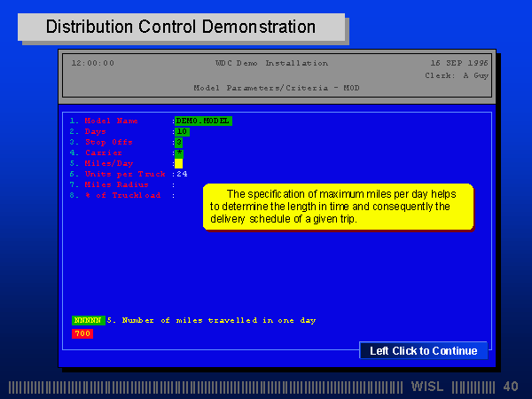Click 'Model Parameters/Criteria - MOD' screen title

(x=277, y=88)
